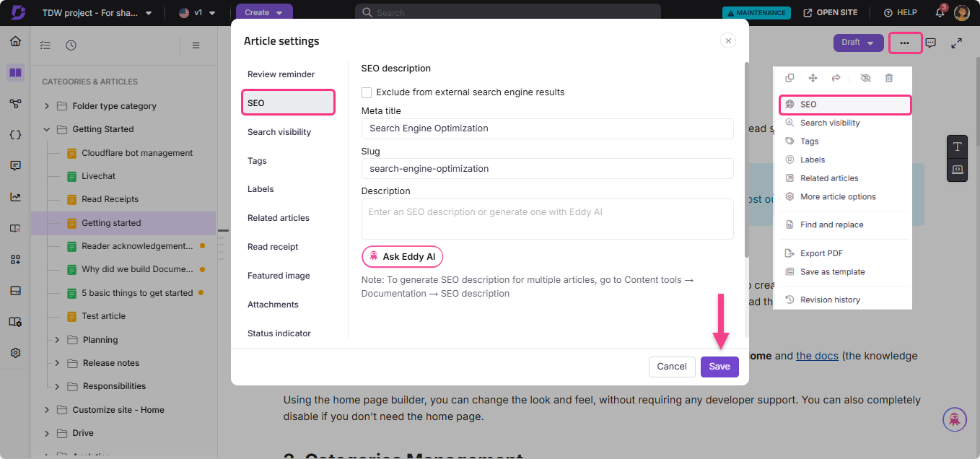The height and width of the screenshot is (459, 980).
Task: Open the workspace version v1 dropdown
Action: pyautogui.click(x=196, y=12)
